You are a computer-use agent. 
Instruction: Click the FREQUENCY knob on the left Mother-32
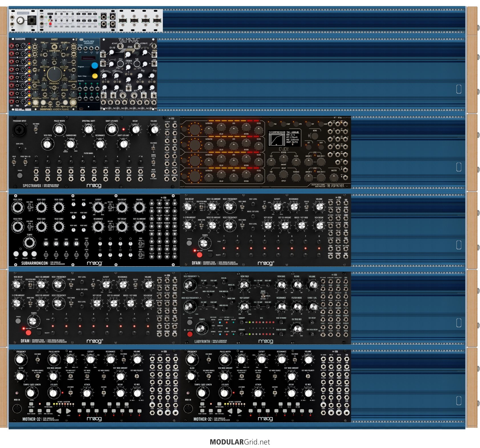[20, 360]
